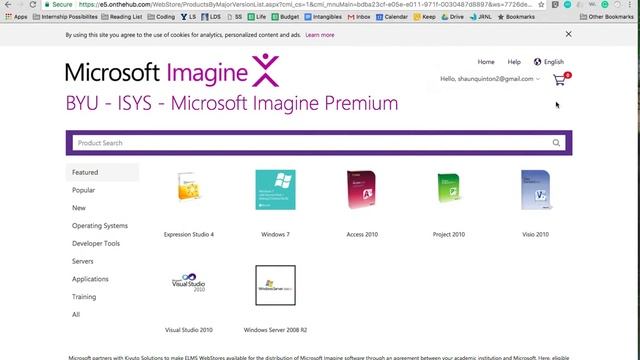Open the Coding bookmark folder
Image resolution: width=640 pixels, height=360 pixels.
point(161,17)
